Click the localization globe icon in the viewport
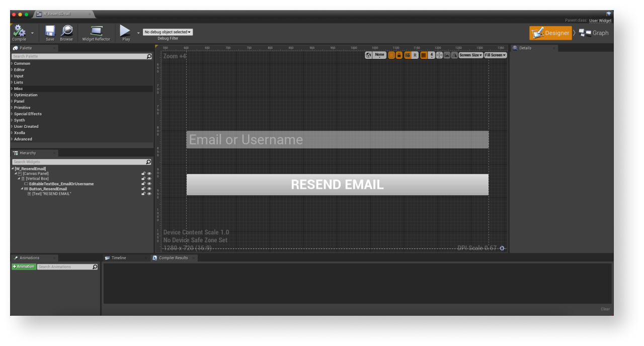Screen dimensions: 644x346 368,55
